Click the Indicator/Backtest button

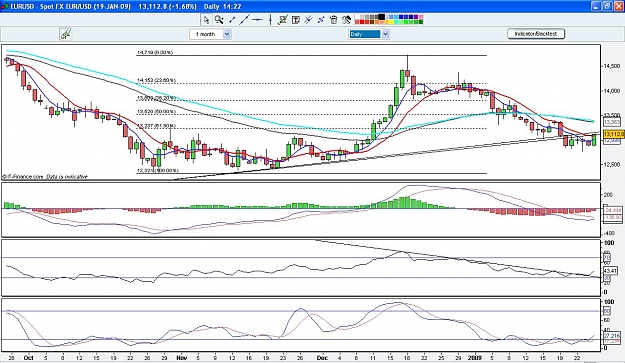click(536, 34)
